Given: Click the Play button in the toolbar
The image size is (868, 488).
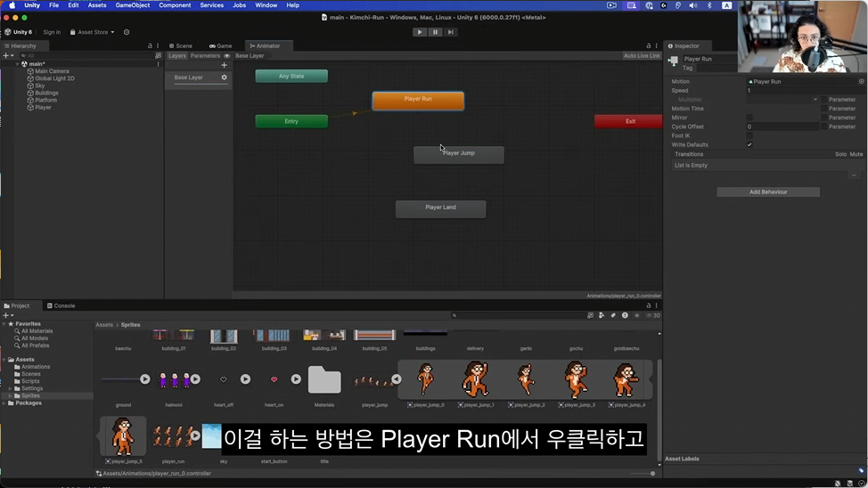Looking at the screenshot, I should click(x=420, y=32).
